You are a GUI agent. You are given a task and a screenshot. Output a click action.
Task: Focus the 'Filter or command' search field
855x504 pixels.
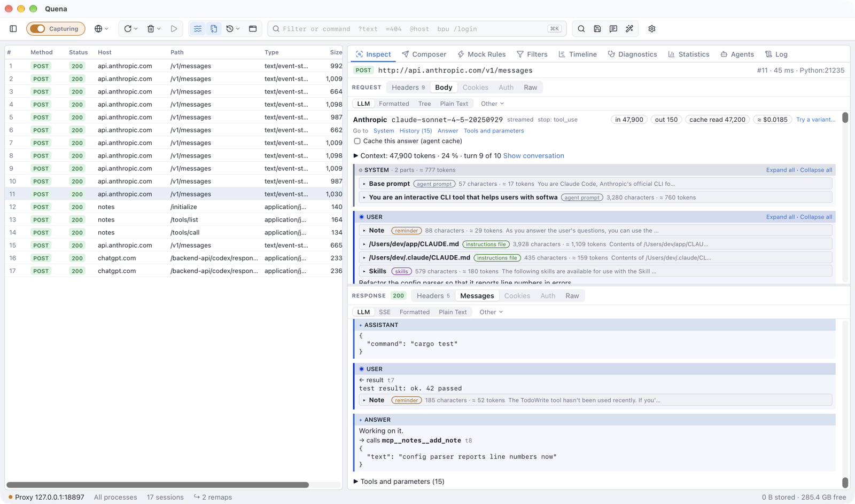[417, 29]
